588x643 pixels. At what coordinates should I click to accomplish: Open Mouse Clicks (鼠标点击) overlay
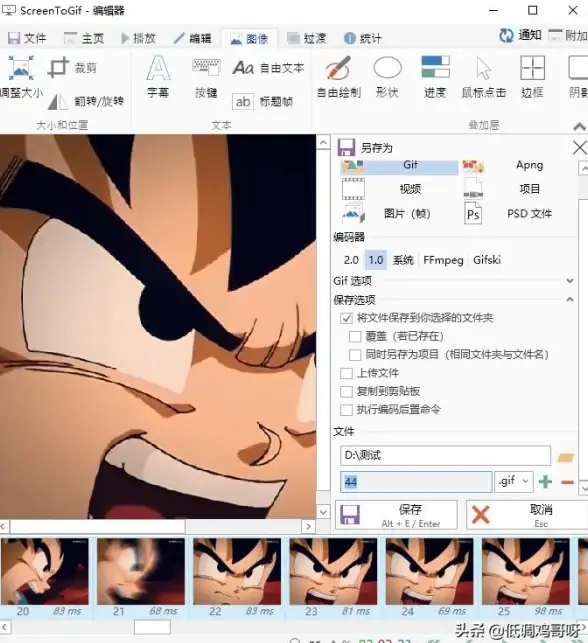[x=483, y=77]
